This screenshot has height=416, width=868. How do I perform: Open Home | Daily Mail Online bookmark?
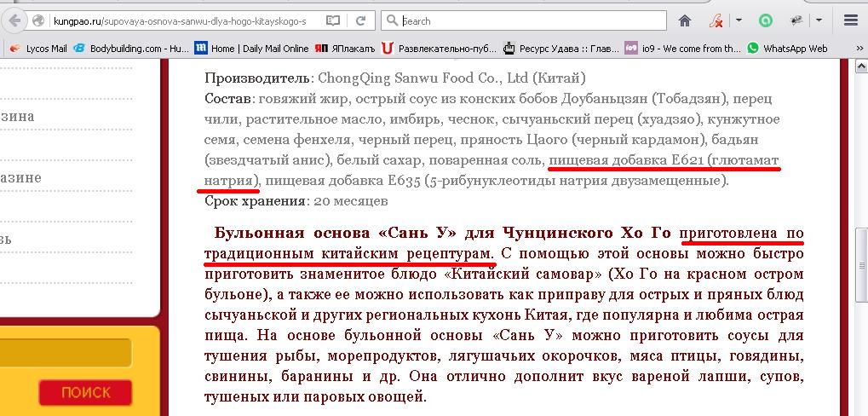251,49
